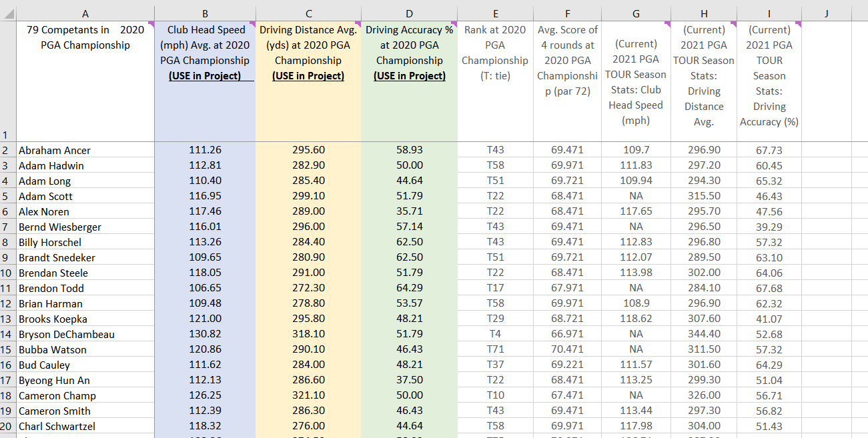The height and width of the screenshot is (438, 868).
Task: Select the Alex Noren cell
Action: pos(85,211)
